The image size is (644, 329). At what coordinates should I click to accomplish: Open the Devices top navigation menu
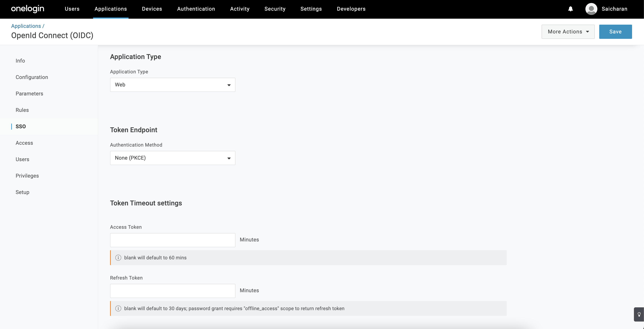(152, 9)
